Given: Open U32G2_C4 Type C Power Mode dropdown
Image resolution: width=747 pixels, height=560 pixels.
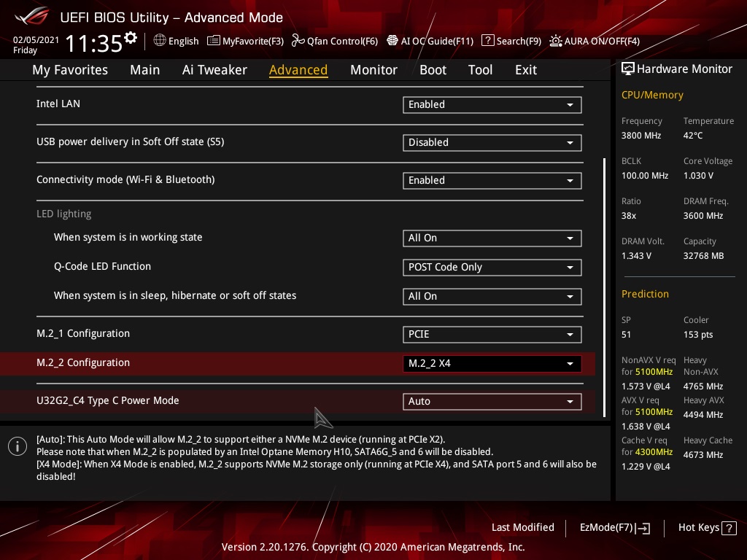Looking at the screenshot, I should click(492, 402).
